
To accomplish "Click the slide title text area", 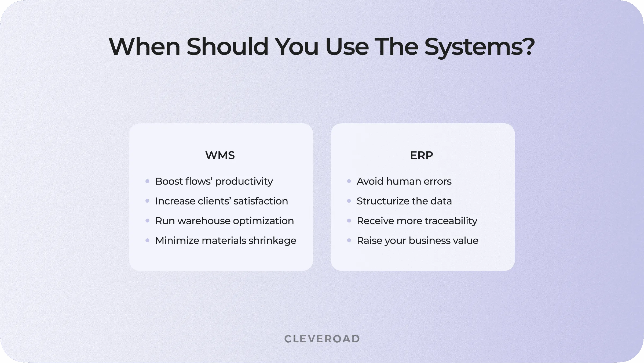I will (x=321, y=46).
